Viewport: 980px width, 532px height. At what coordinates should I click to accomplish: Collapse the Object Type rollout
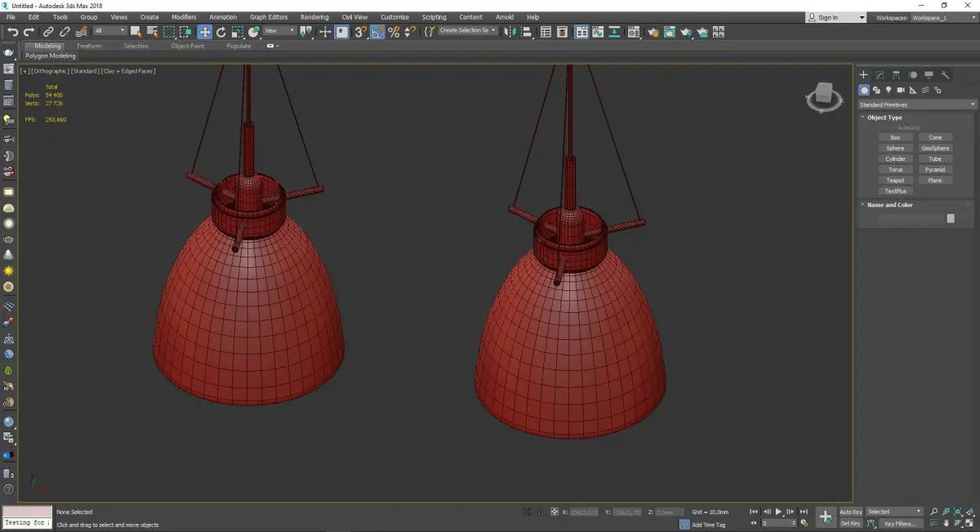(884, 118)
